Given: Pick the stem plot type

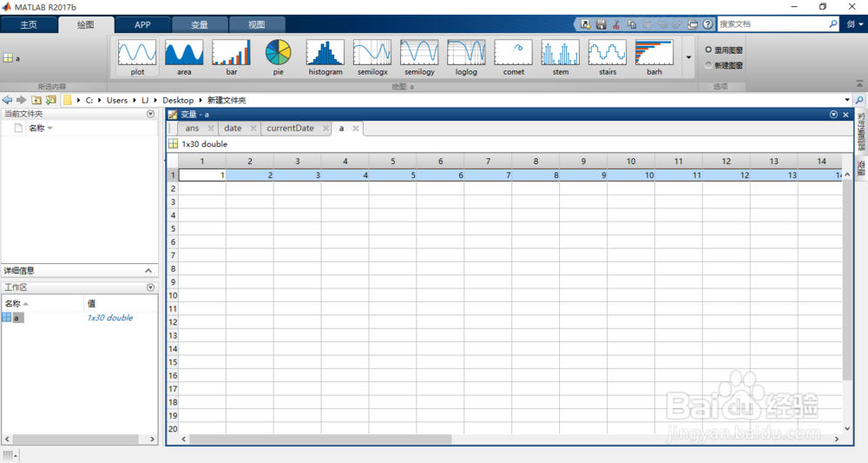Looking at the screenshot, I should [x=560, y=57].
